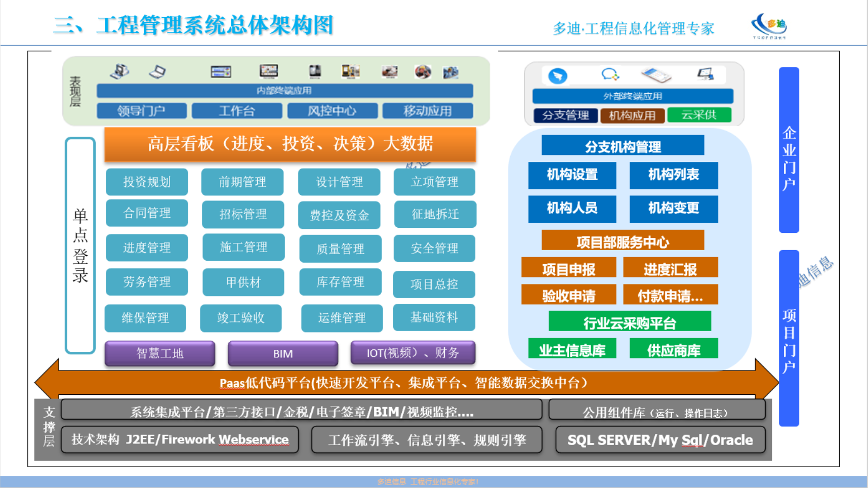This screenshot has width=868, height=488.
Task: Select the 供应商库 box
Action: [x=674, y=348]
